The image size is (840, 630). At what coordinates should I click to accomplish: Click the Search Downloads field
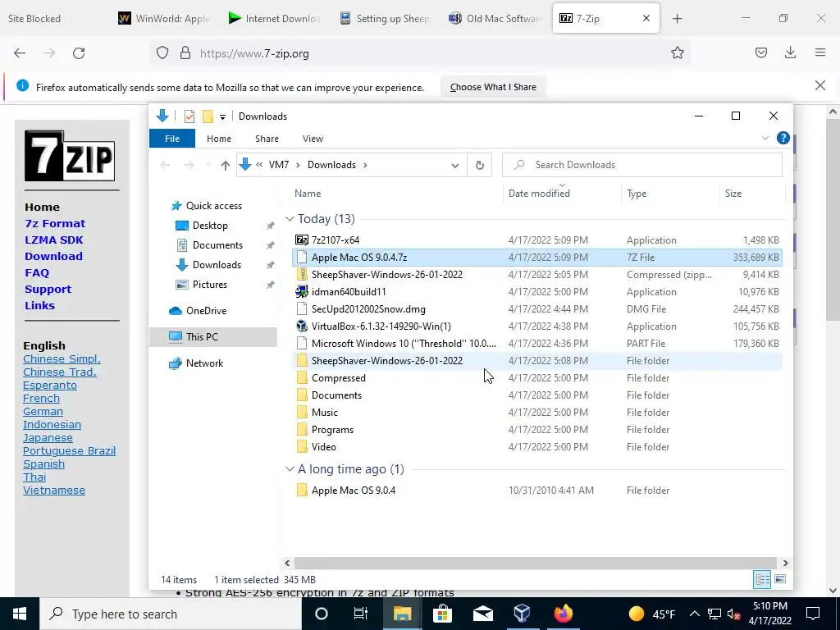641,165
